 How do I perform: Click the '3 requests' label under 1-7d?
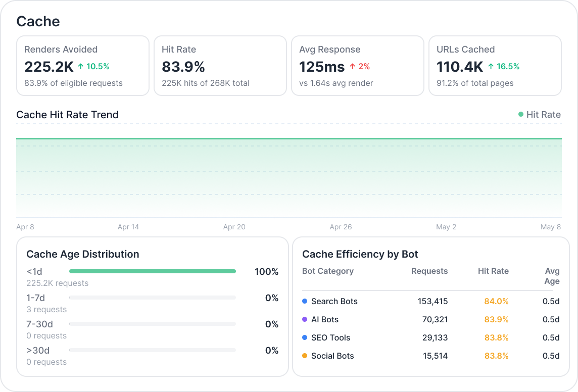pyautogui.click(x=46, y=310)
